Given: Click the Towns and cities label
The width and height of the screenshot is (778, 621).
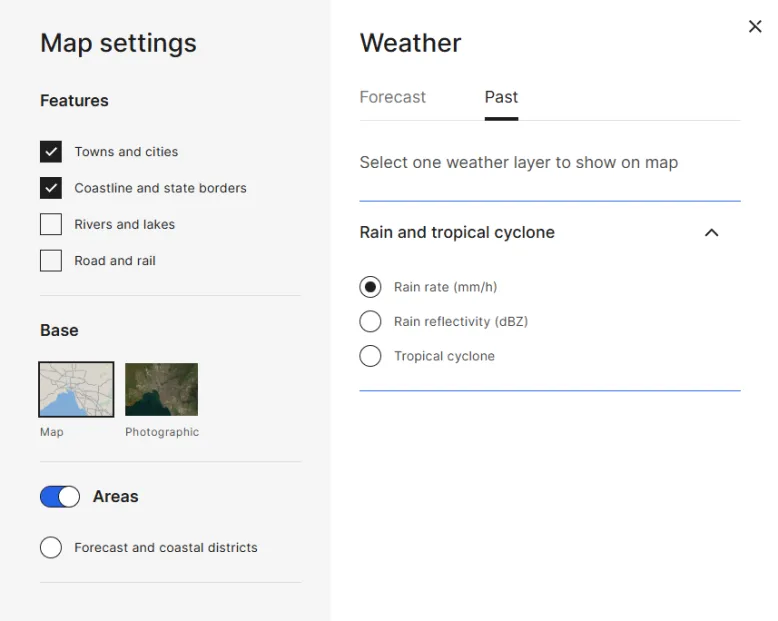Looking at the screenshot, I should click(x=126, y=152).
